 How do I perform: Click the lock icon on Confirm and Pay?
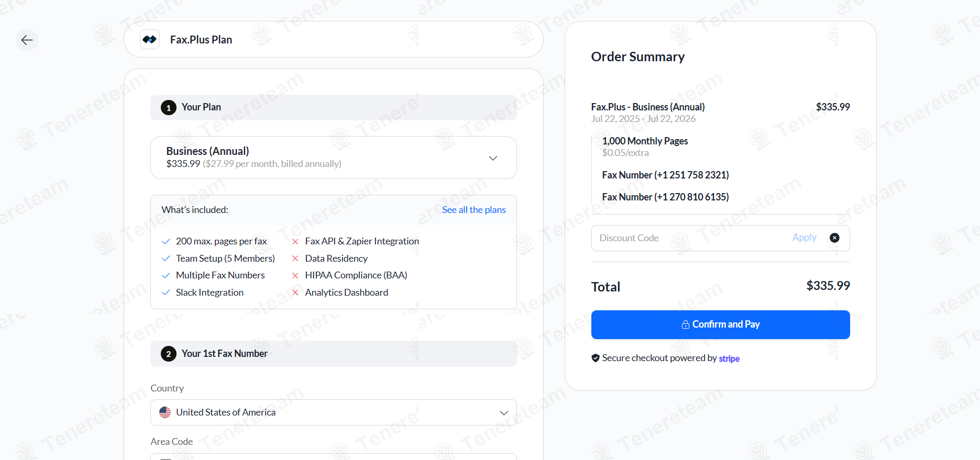[685, 325]
